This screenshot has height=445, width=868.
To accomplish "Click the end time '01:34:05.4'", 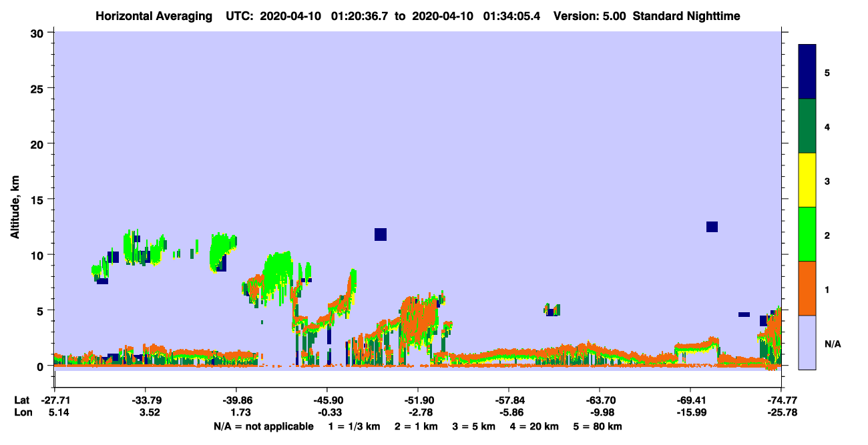I will 513,16.
